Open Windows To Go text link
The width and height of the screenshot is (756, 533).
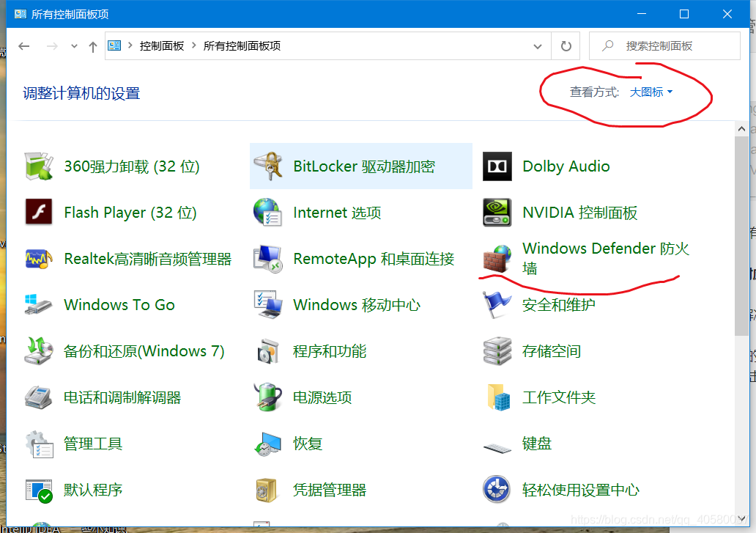(x=119, y=305)
